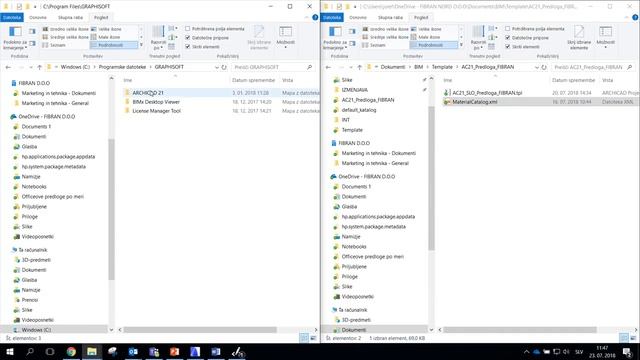Open recent locations dropdown in left window

31,67
